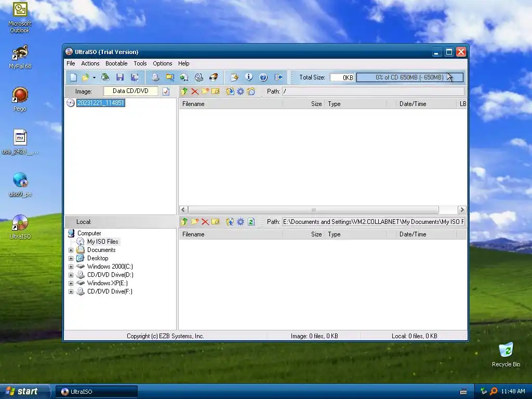This screenshot has width=532, height=399.
Task: Open the Bootable menu
Action: 116,63
